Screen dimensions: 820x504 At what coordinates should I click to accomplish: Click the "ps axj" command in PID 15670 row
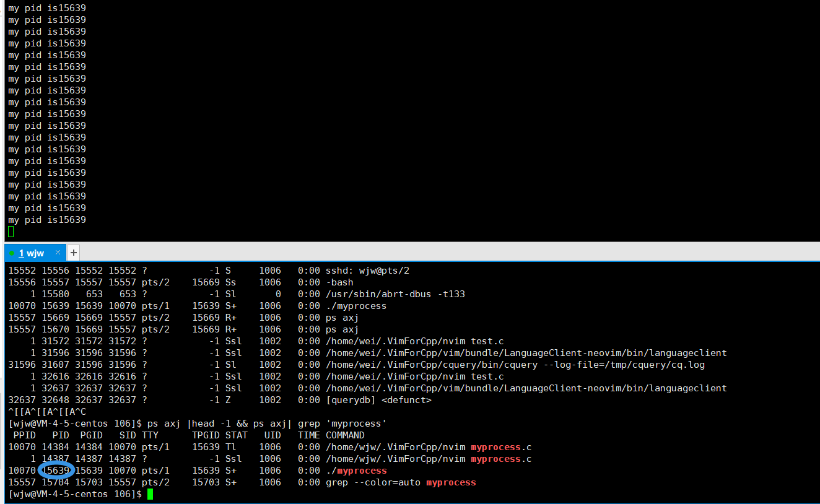point(342,329)
